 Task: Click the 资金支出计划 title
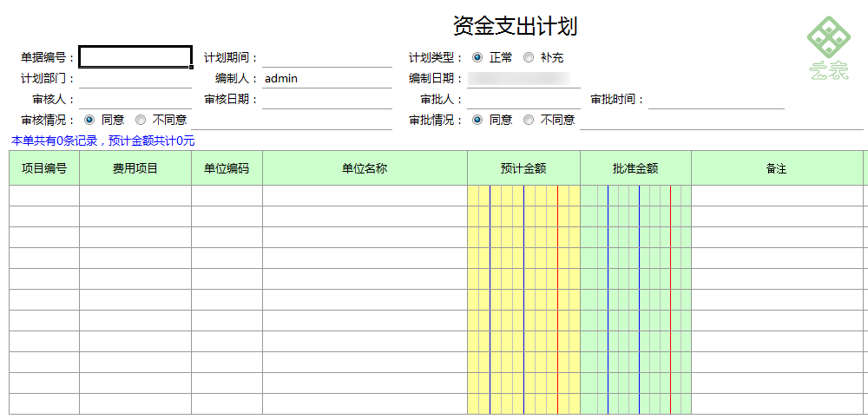(x=515, y=26)
